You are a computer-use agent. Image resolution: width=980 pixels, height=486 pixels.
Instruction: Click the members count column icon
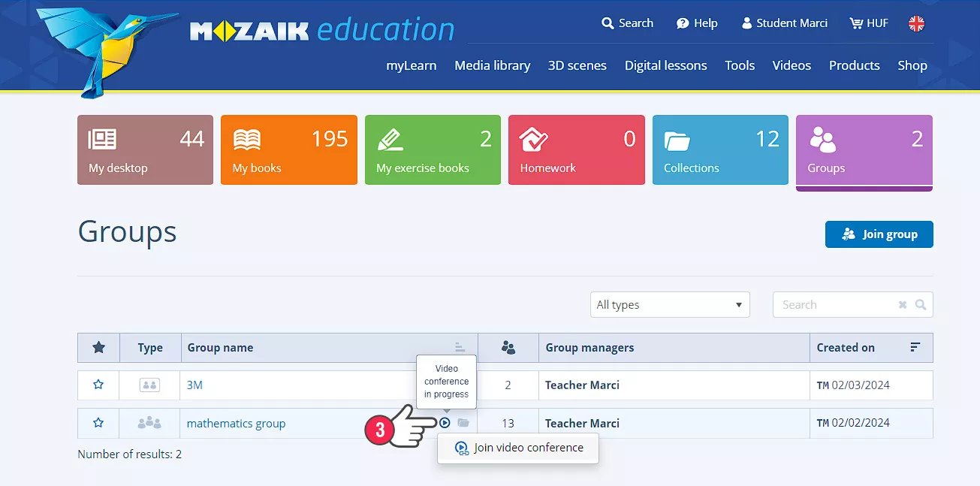pyautogui.click(x=508, y=348)
